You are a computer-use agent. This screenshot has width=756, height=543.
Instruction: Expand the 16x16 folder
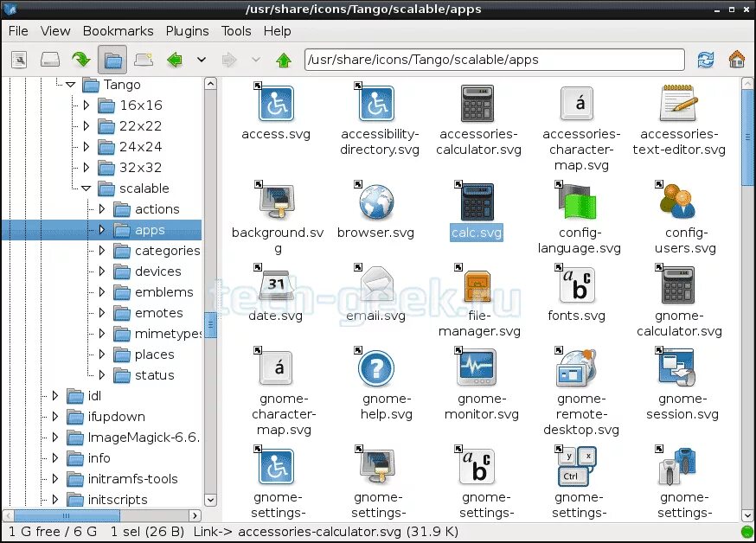point(86,105)
